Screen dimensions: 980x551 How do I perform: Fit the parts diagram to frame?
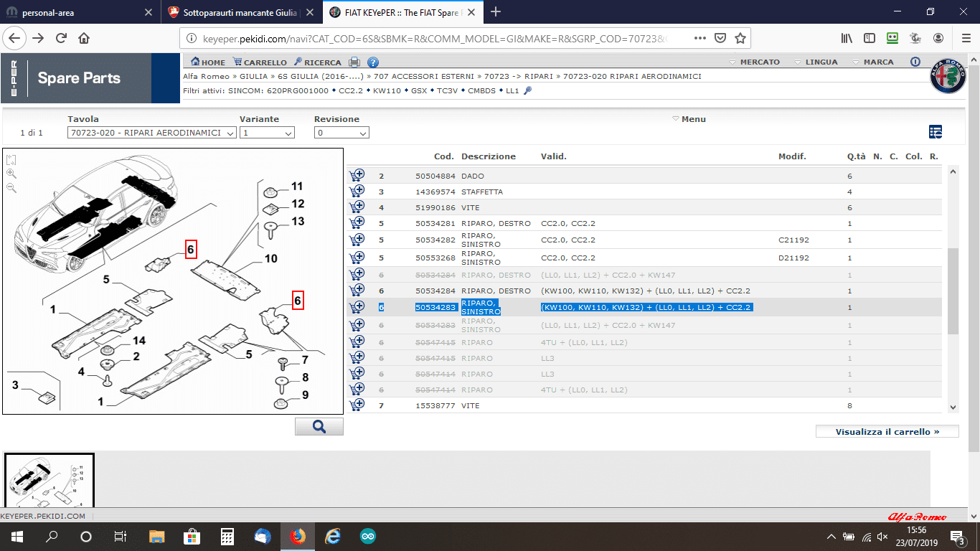click(11, 159)
